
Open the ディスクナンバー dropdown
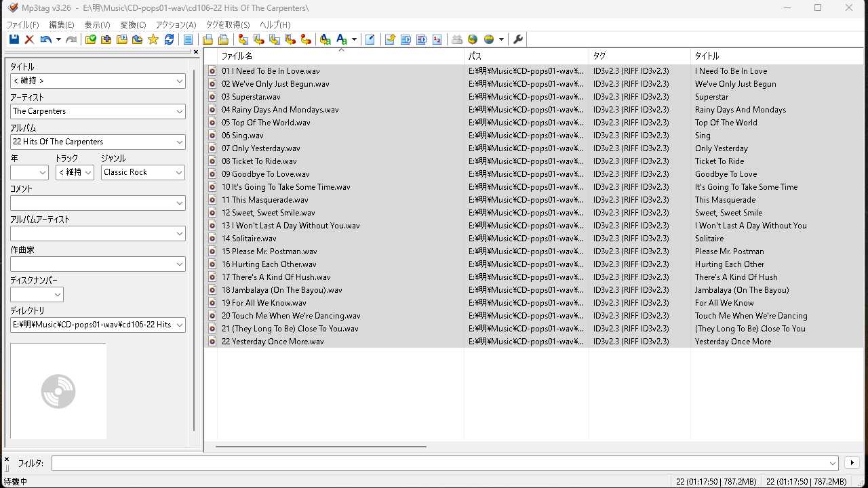[x=58, y=294]
